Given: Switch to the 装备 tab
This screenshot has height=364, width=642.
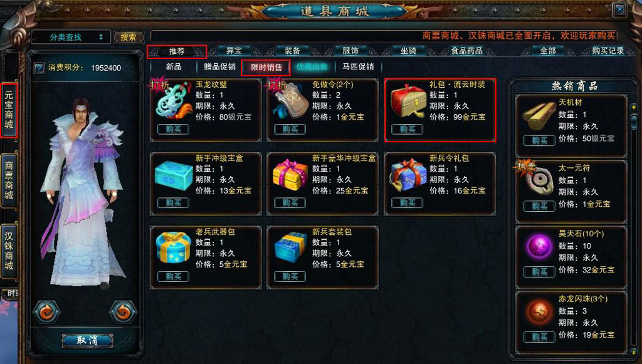Looking at the screenshot, I should 292,51.
